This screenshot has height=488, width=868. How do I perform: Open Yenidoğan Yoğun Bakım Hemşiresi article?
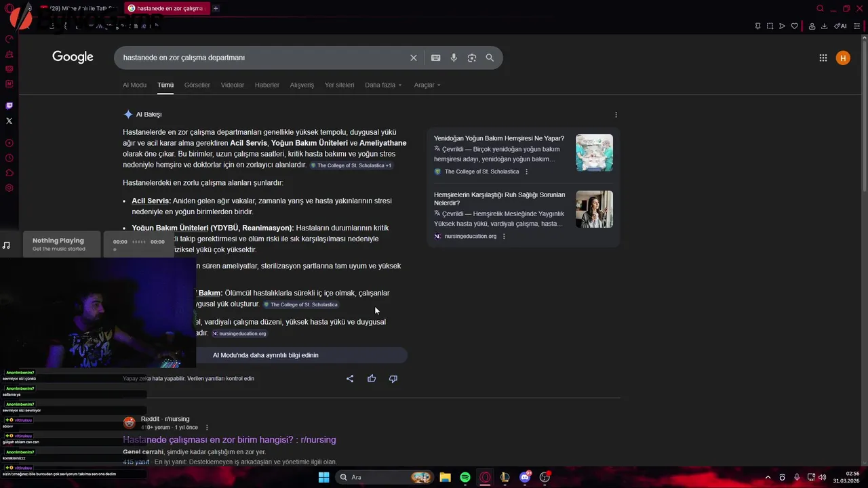pyautogui.click(x=499, y=138)
